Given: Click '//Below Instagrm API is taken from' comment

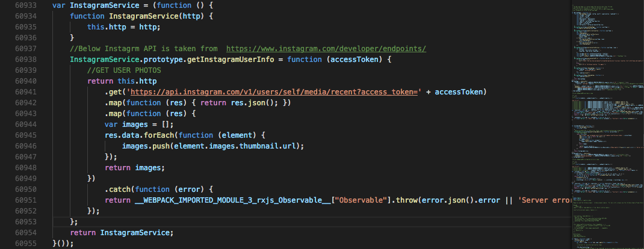Looking at the screenshot, I should tap(144, 48).
